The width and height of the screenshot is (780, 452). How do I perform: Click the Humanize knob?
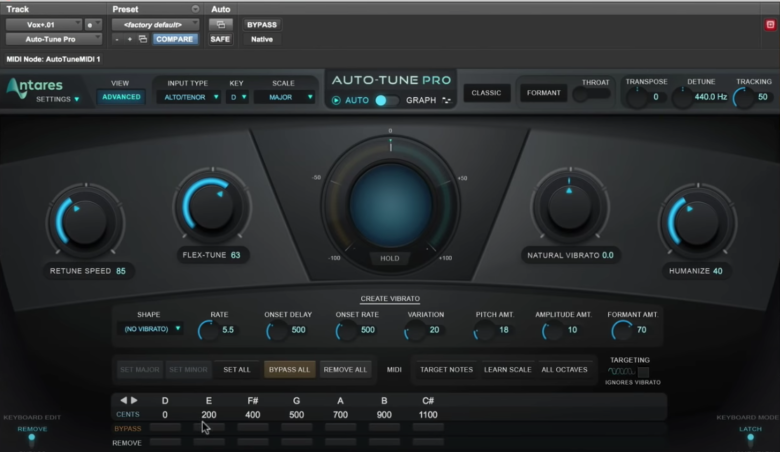(x=697, y=222)
